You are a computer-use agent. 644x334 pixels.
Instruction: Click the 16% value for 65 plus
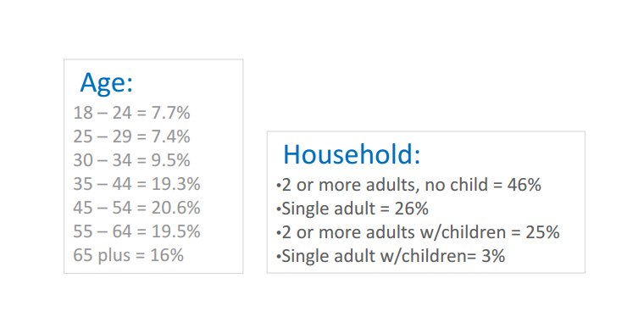[x=167, y=255]
